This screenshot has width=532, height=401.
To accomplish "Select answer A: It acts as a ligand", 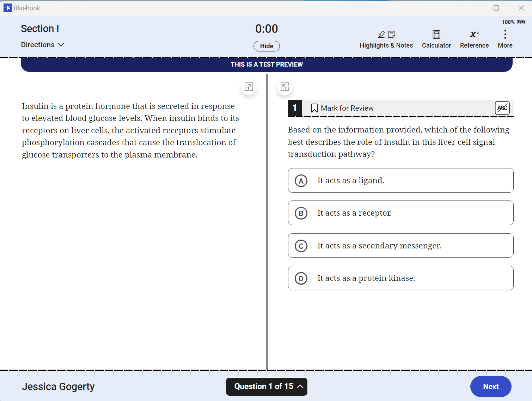I will click(x=400, y=180).
